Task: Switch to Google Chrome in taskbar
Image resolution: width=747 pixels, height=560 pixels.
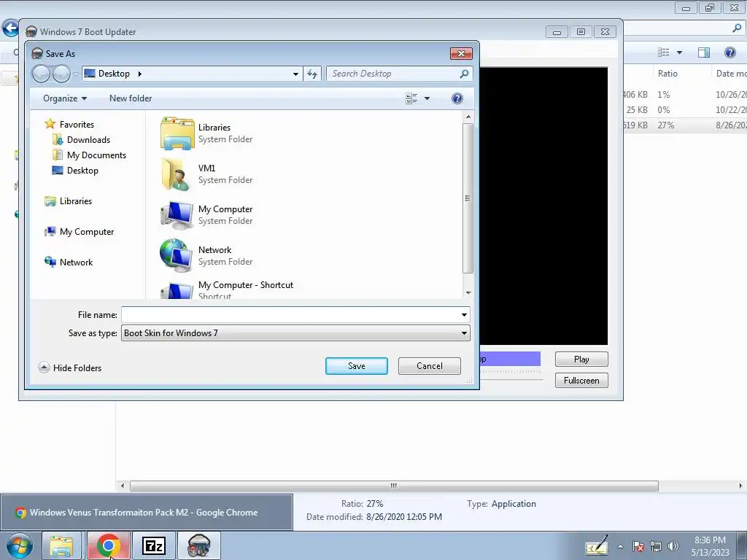Action: pos(109,545)
